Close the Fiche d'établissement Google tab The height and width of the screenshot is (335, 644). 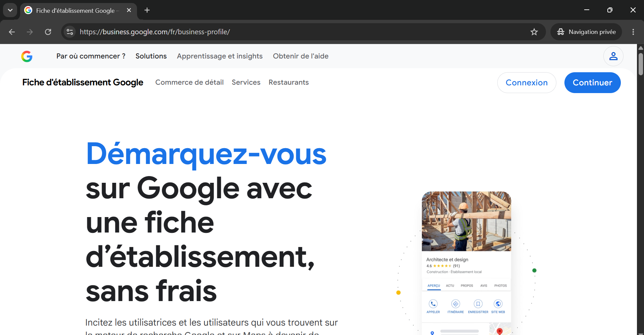pyautogui.click(x=129, y=10)
